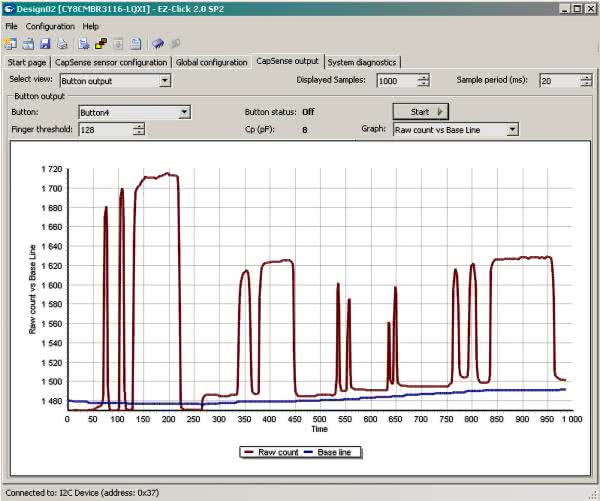600x501 pixels.
Task: Open the Graph type dropdown
Action: click(x=512, y=130)
